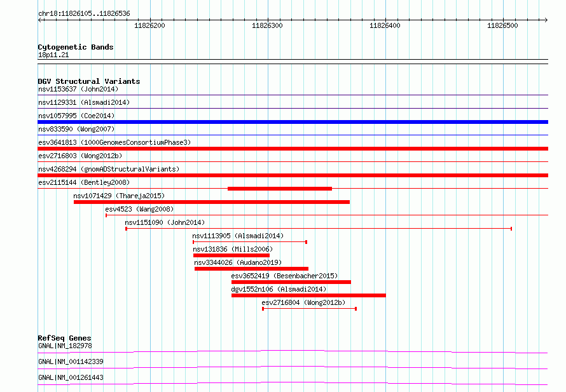
Task: Click the nsv1113905 thin variant line
Action: [250, 242]
